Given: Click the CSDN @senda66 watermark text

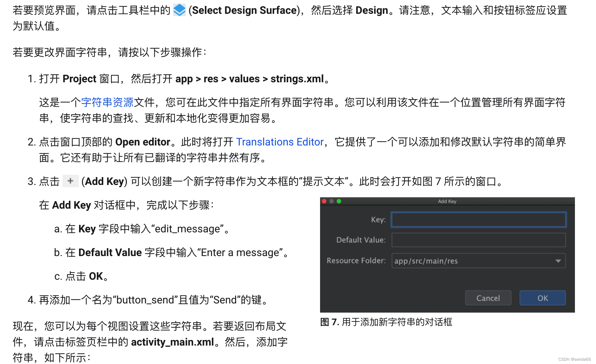Looking at the screenshot, I should (x=575, y=359).
